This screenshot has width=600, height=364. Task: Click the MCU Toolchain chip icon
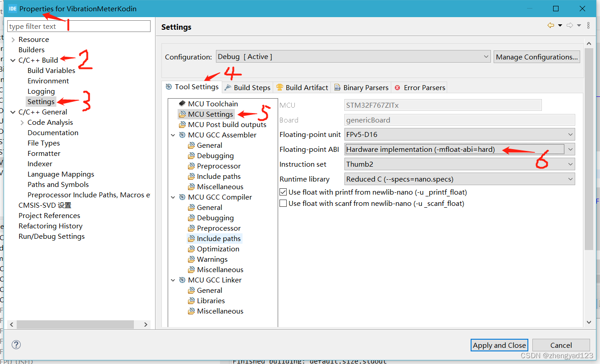(182, 104)
